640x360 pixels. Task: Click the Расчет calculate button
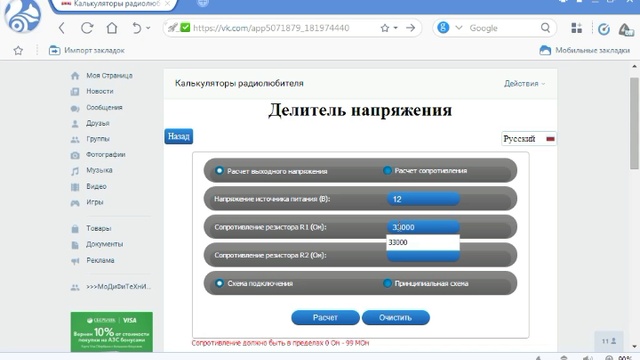pyautogui.click(x=325, y=318)
